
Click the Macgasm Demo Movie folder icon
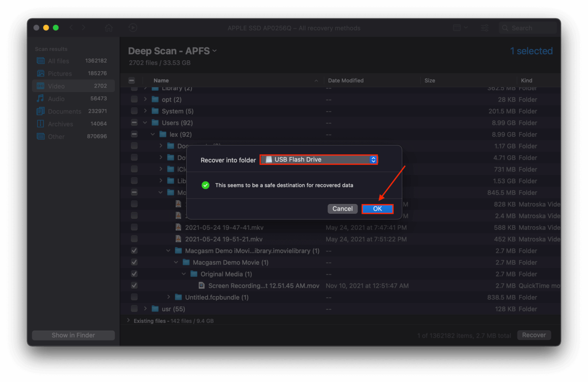[186, 262]
